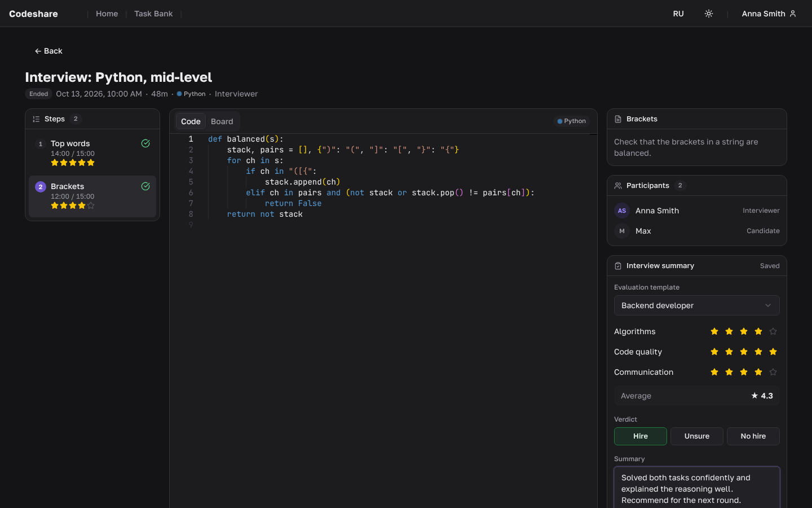The height and width of the screenshot is (508, 812).
Task: Click the Codeshare logo
Action: [x=33, y=14]
